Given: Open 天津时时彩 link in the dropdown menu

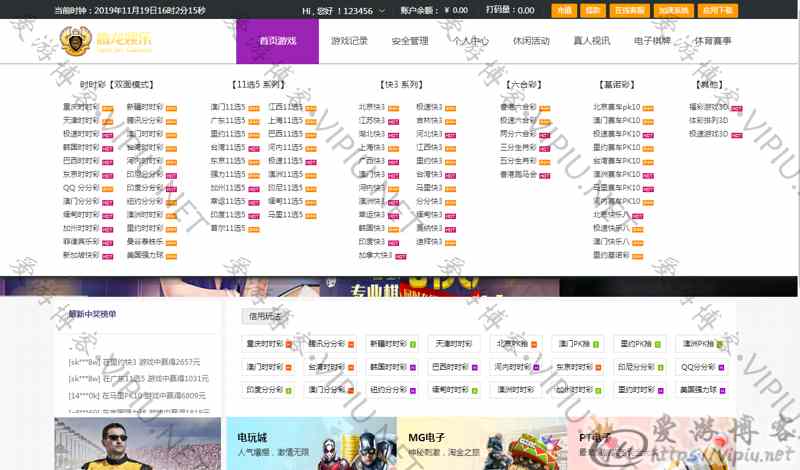Looking at the screenshot, I should pyautogui.click(x=81, y=120).
